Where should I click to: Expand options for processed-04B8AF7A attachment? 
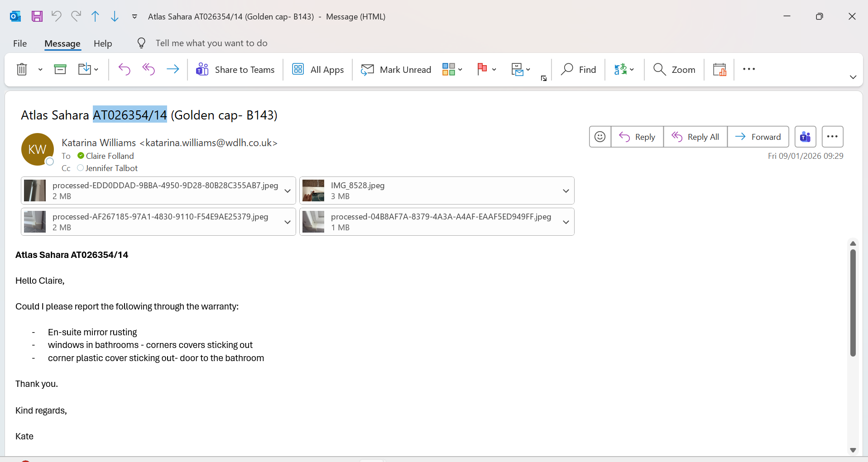click(566, 222)
